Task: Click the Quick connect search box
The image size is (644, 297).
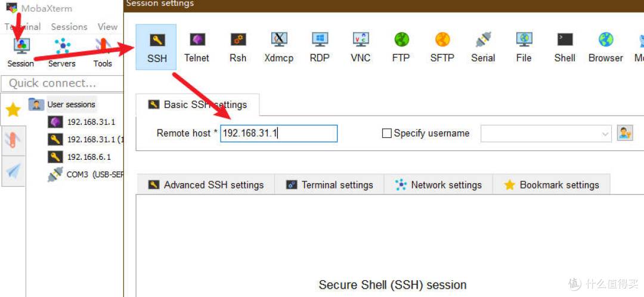Action: coord(63,83)
